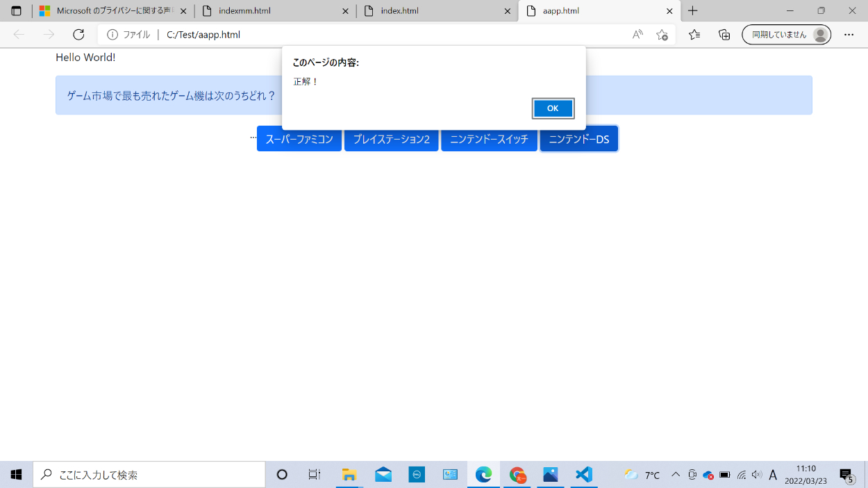Click the 同期していません profile button

coord(786,35)
